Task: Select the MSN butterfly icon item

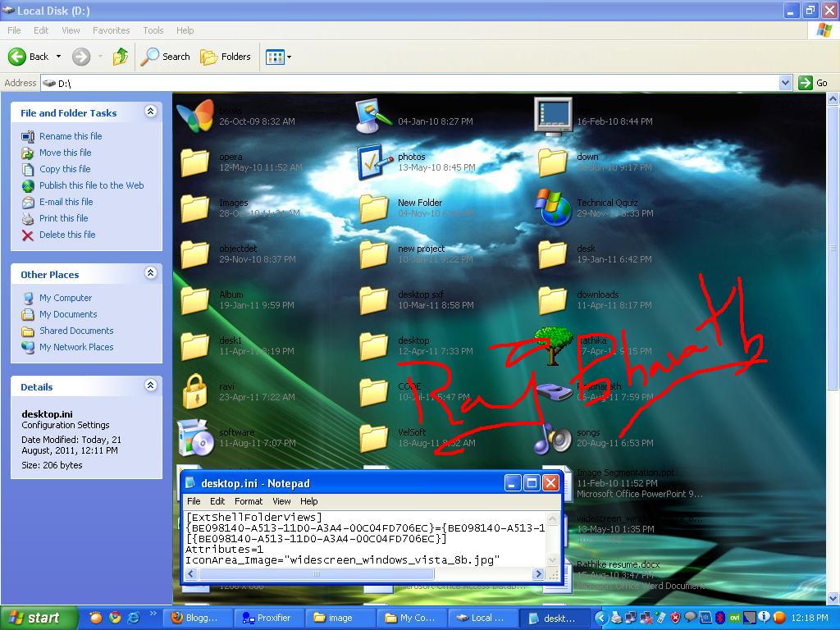Action: point(195,116)
